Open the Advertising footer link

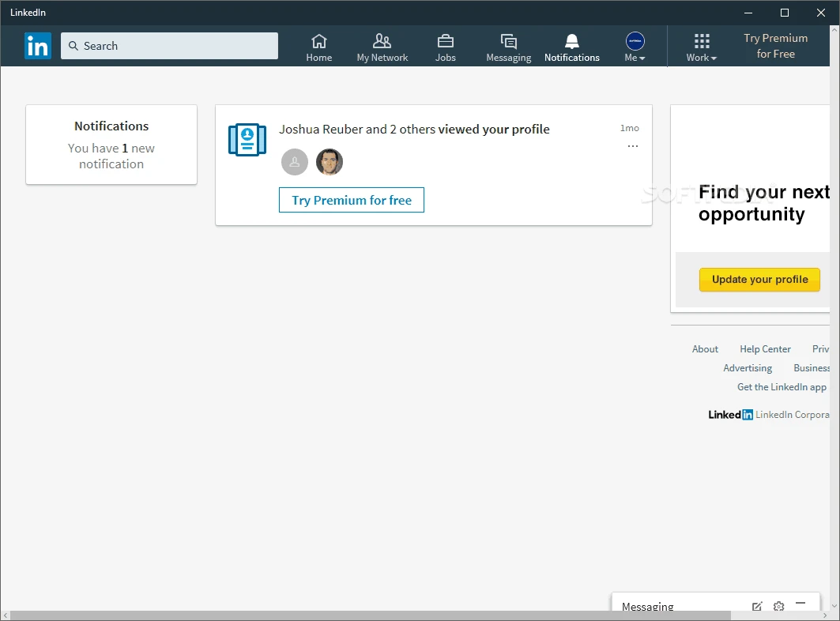[x=748, y=368]
